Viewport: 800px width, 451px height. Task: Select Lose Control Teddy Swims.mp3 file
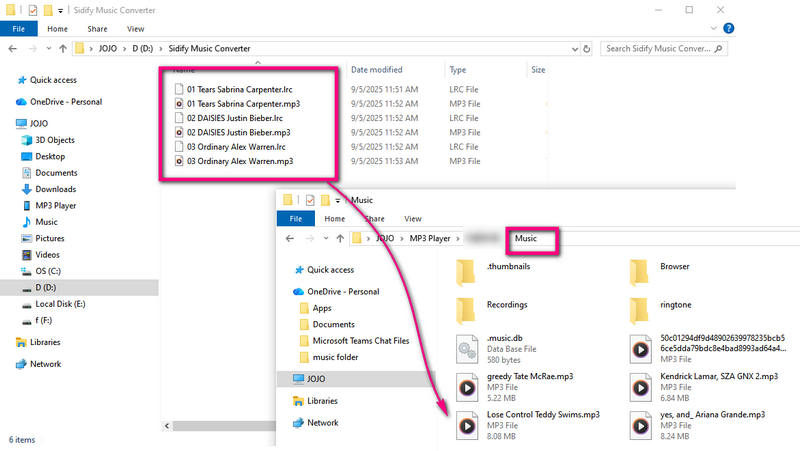528,425
